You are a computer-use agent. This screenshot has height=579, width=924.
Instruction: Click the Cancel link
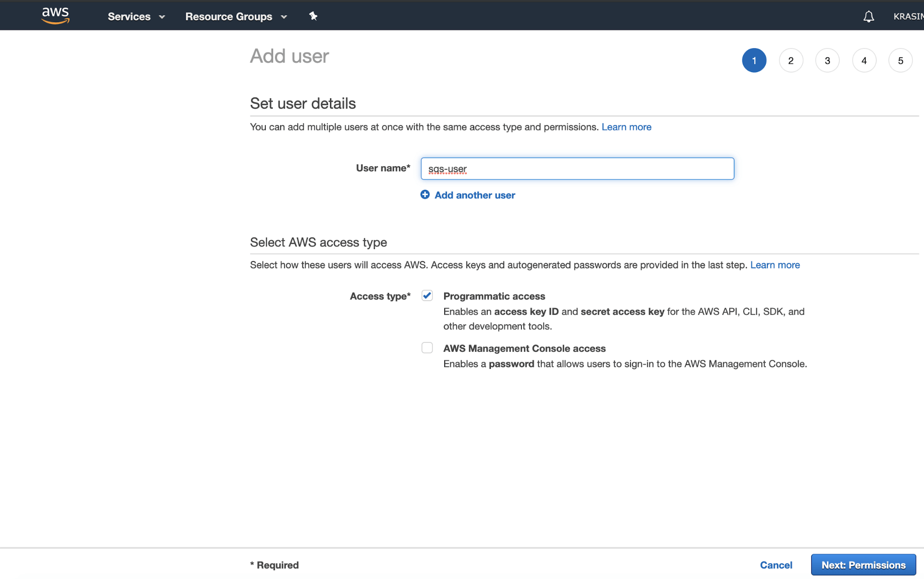[x=776, y=565]
